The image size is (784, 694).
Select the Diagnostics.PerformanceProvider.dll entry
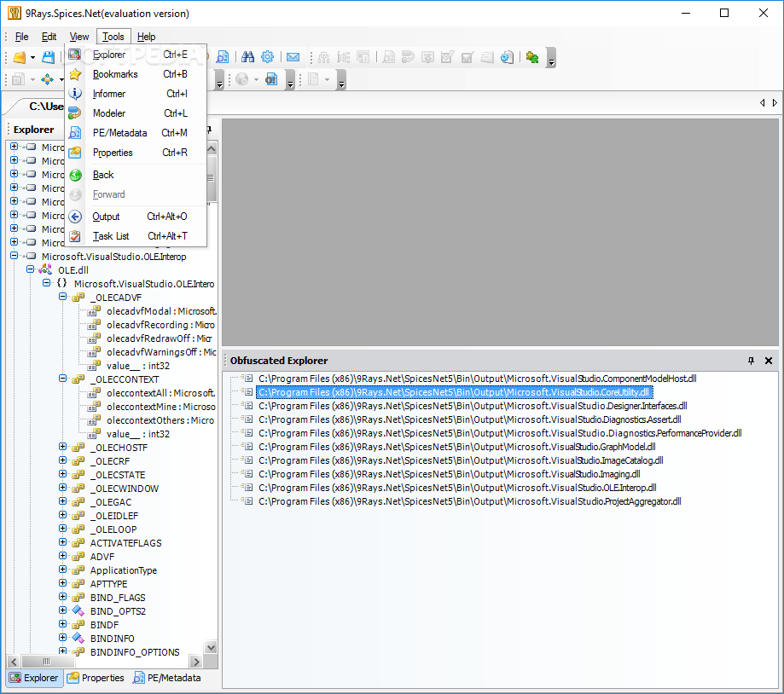pyautogui.click(x=500, y=433)
